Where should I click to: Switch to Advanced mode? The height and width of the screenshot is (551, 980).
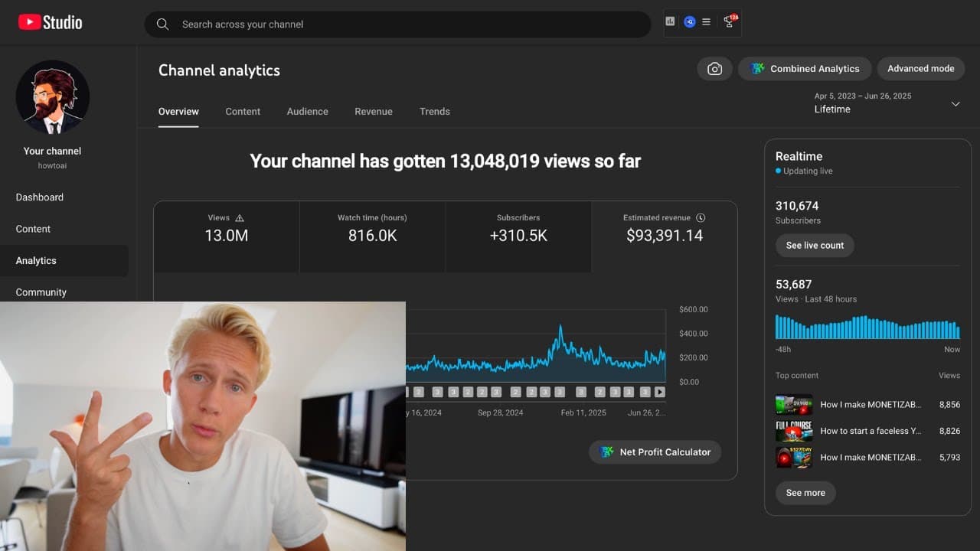click(921, 69)
